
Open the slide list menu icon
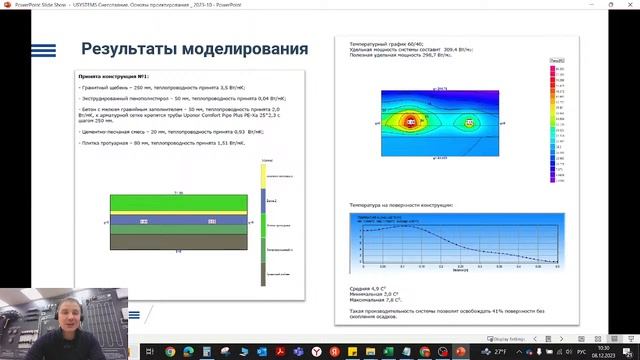pyautogui.click(x=549, y=339)
